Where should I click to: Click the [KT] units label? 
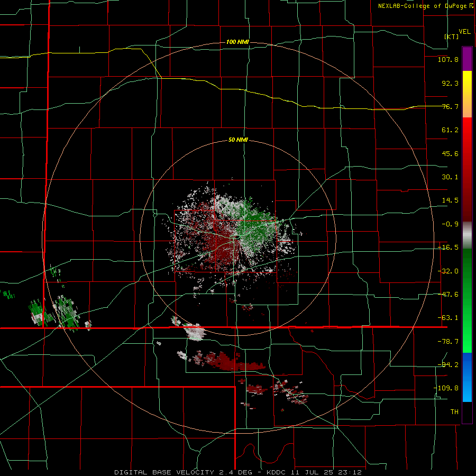[452, 36]
